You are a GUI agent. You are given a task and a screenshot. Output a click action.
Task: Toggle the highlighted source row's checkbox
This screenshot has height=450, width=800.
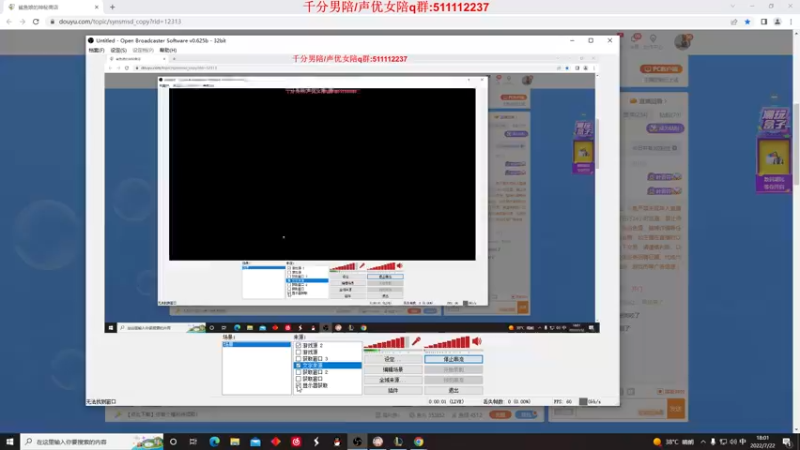click(x=298, y=365)
